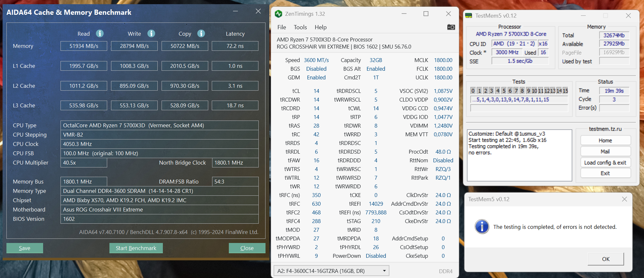The height and width of the screenshot is (278, 644).
Task: Open the Help menu in ZenTimings
Action: pyautogui.click(x=321, y=27)
